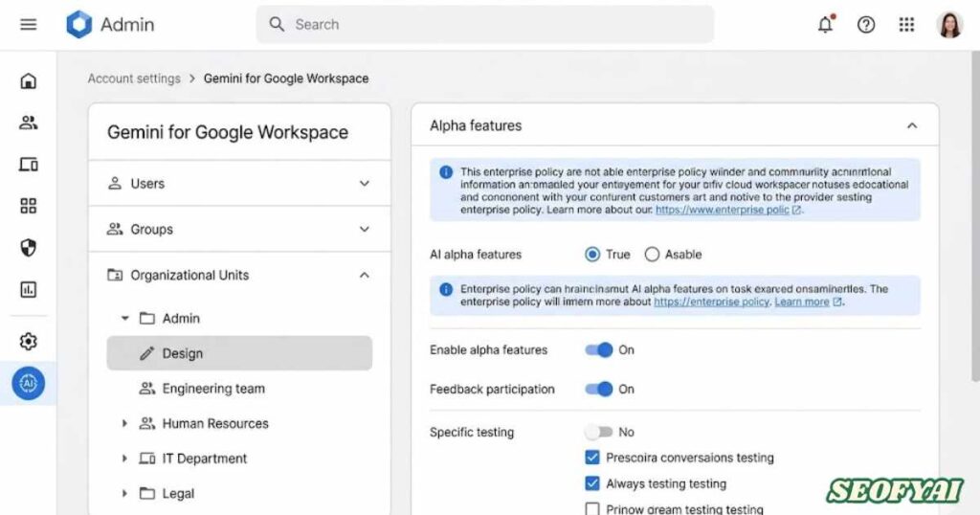Expand the IT Department tree arrow
Image resolution: width=980 pixels, height=515 pixels.
pos(124,459)
